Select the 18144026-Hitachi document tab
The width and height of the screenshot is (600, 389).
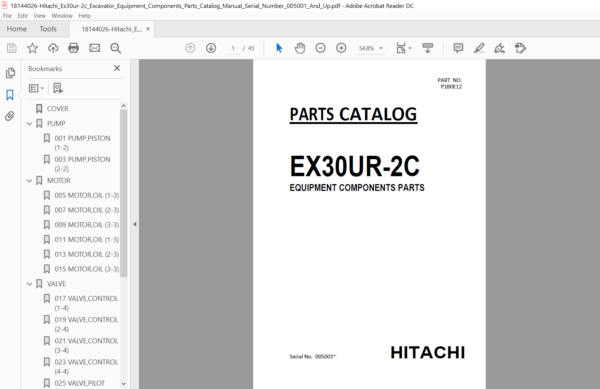coord(112,29)
